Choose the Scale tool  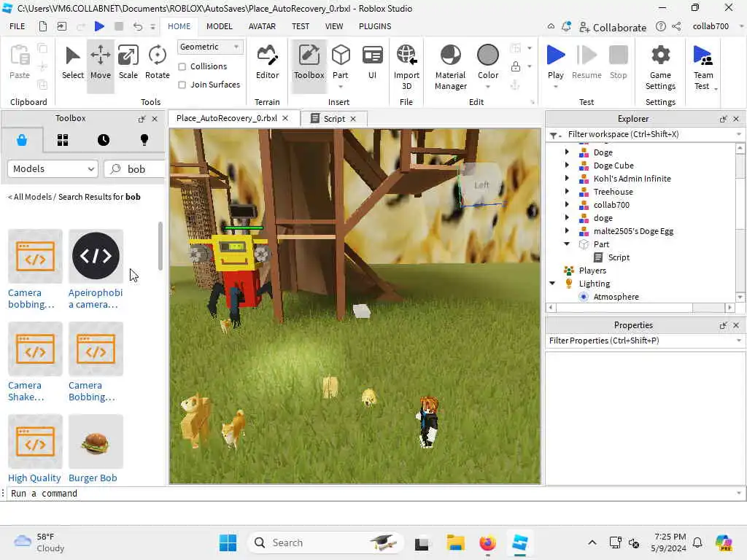pyautogui.click(x=128, y=63)
